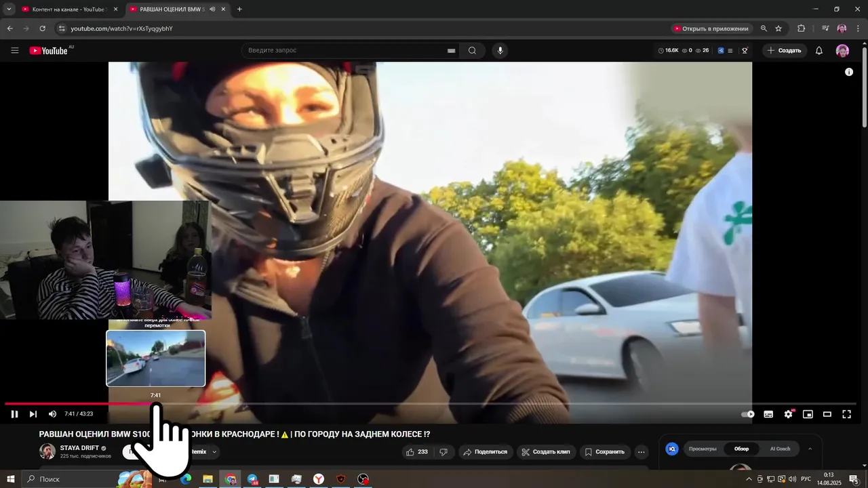
Task: Open the zoom magnifier in address bar
Action: pos(764,28)
